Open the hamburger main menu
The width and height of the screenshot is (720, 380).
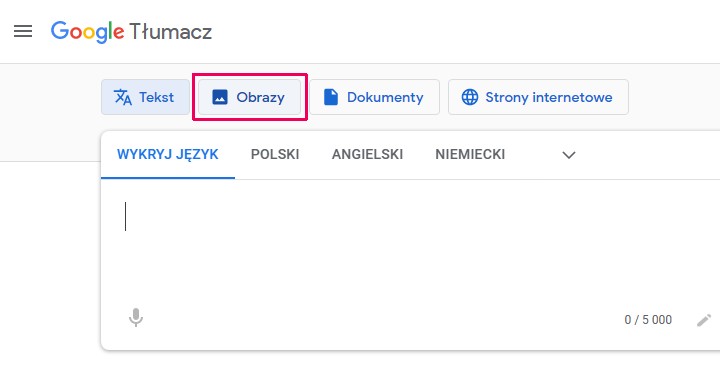coord(23,31)
